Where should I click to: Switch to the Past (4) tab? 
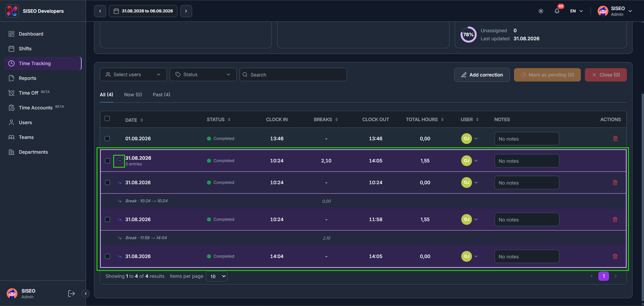[162, 95]
